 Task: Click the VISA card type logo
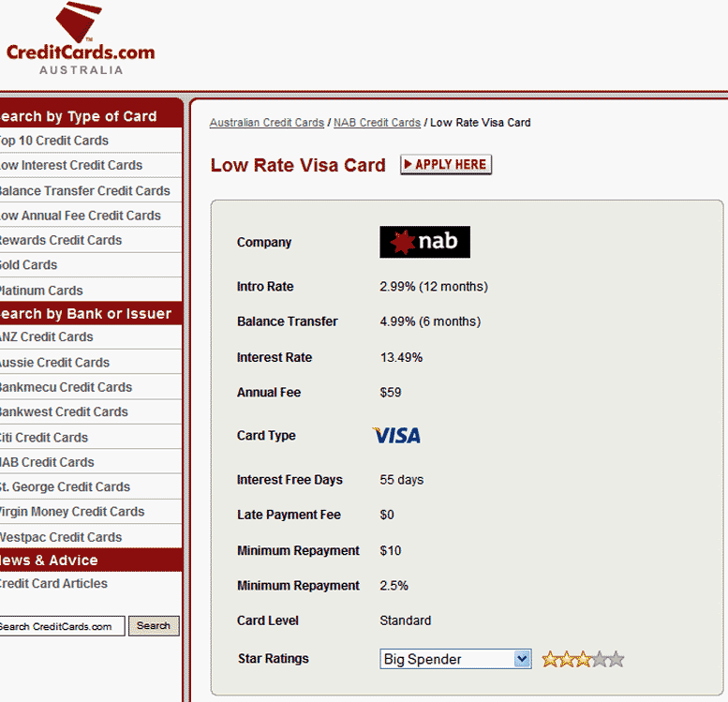pos(397,435)
